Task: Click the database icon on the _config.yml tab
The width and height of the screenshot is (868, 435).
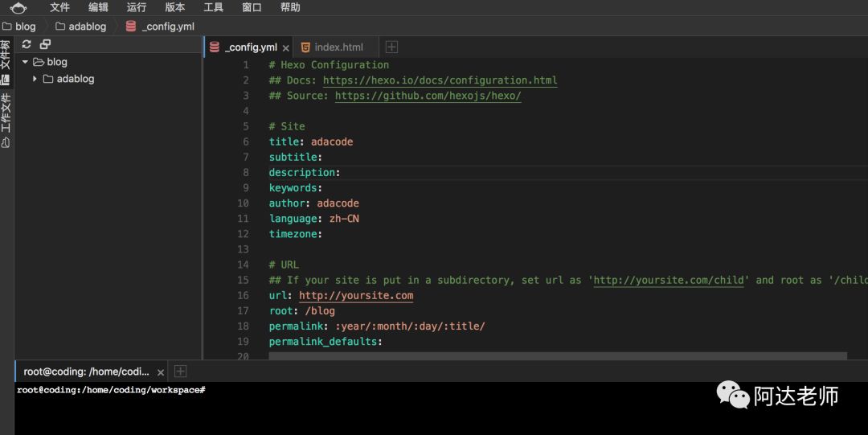Action: pos(215,47)
